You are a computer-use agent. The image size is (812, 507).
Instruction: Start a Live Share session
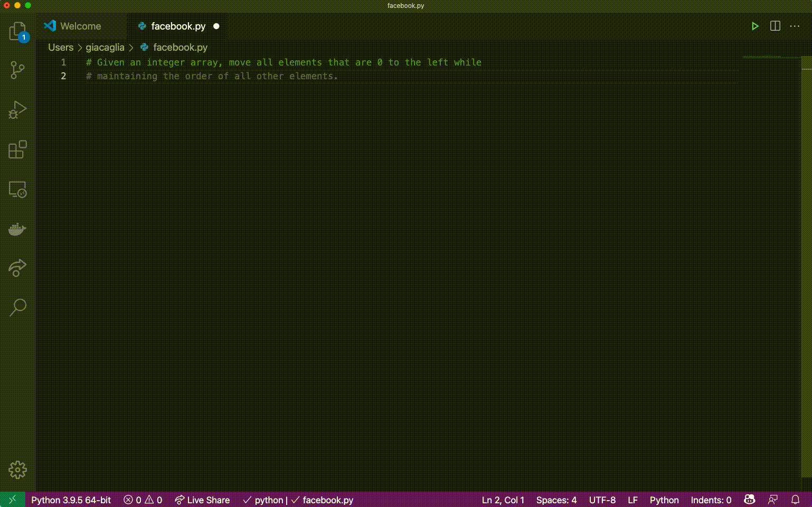pyautogui.click(x=202, y=500)
